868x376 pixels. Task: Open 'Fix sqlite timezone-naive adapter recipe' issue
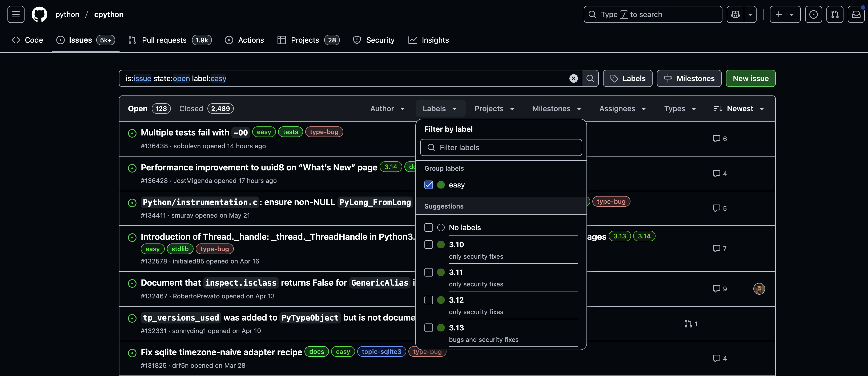pyautogui.click(x=221, y=353)
